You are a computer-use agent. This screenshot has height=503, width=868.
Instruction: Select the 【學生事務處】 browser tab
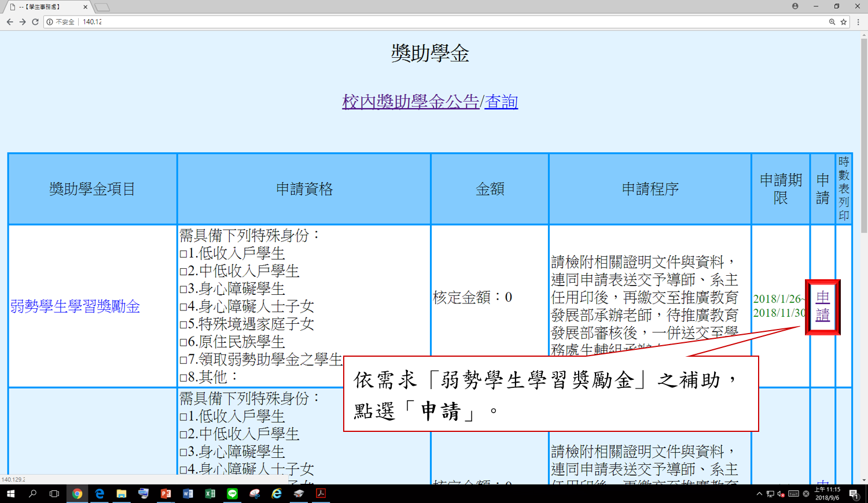click(x=47, y=7)
